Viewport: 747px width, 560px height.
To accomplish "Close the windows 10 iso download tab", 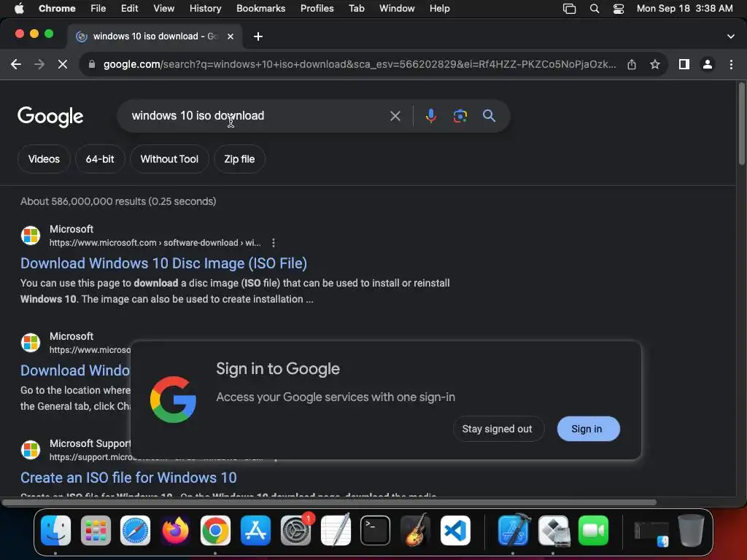I will pyautogui.click(x=231, y=36).
